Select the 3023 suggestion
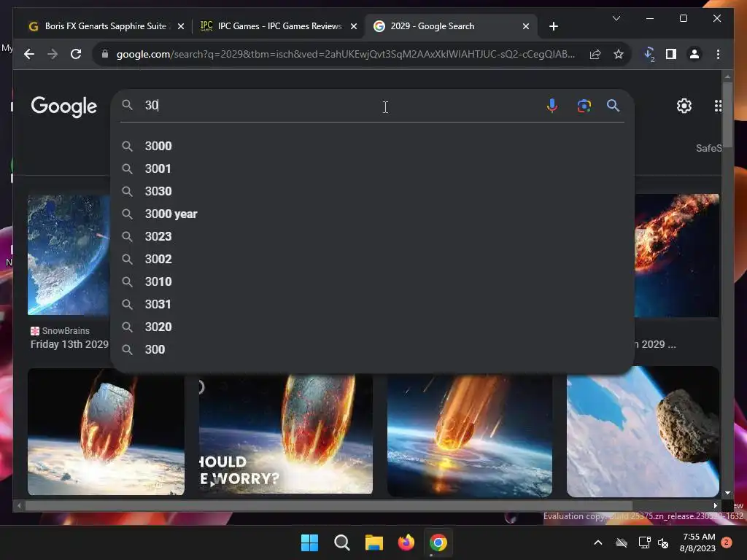This screenshot has height=560, width=747. (x=371, y=237)
